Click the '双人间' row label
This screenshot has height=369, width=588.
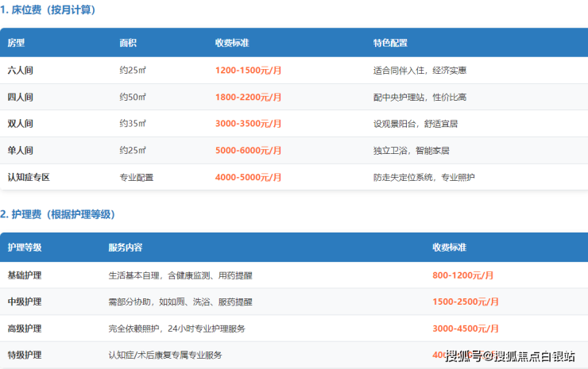coord(20,124)
